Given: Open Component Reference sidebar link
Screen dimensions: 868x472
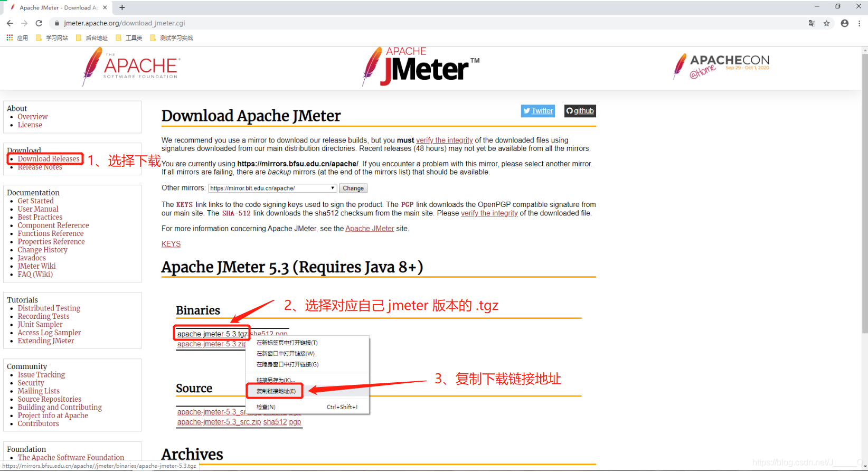Looking at the screenshot, I should point(53,225).
